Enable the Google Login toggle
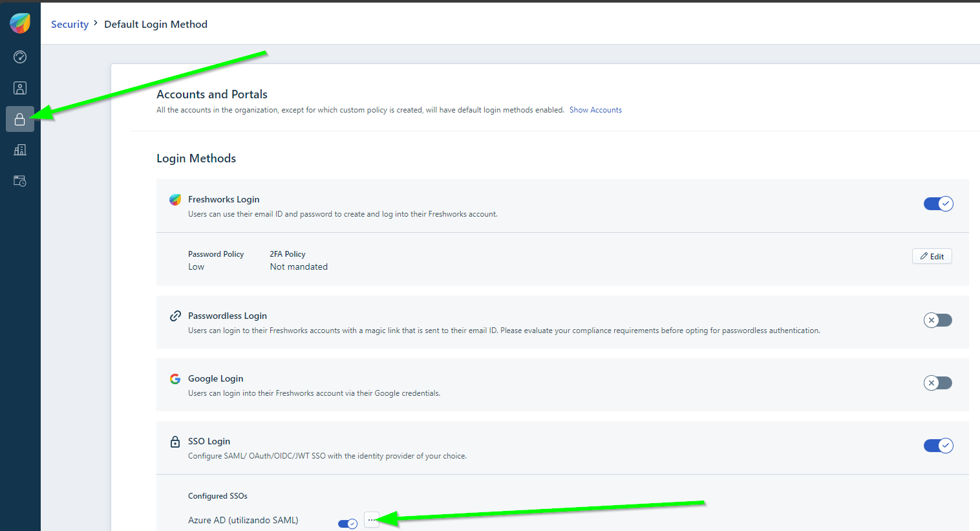Image resolution: width=980 pixels, height=531 pixels. pos(937,383)
